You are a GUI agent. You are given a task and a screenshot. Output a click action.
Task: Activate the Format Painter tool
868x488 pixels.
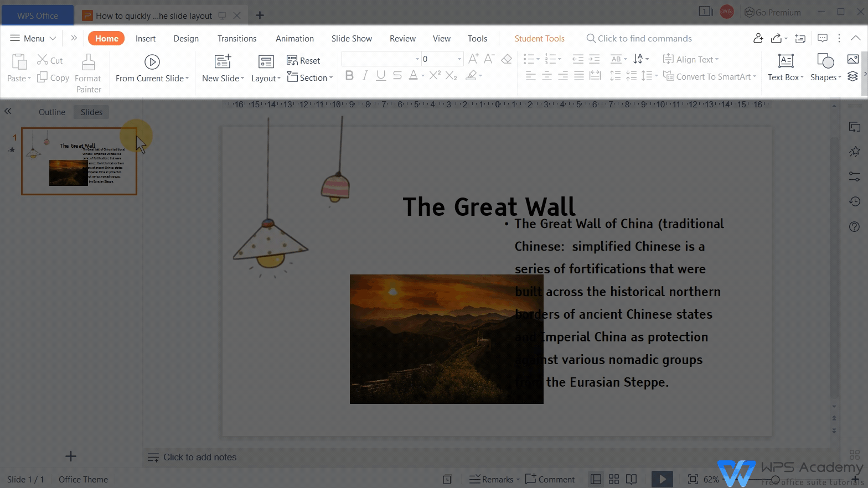[x=89, y=74]
